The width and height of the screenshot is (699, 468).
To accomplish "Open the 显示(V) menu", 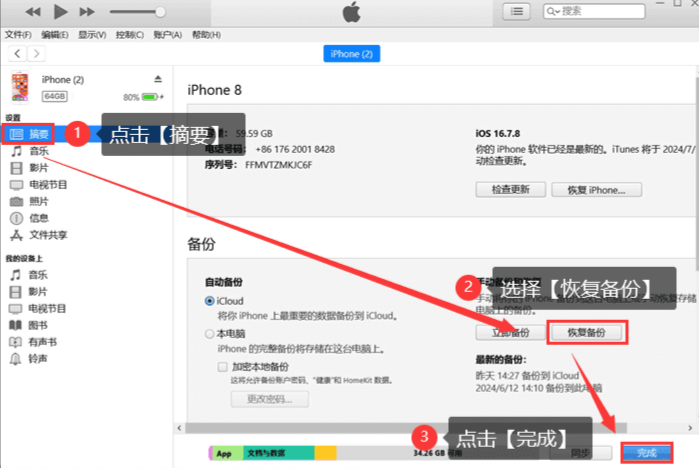I will (x=92, y=35).
